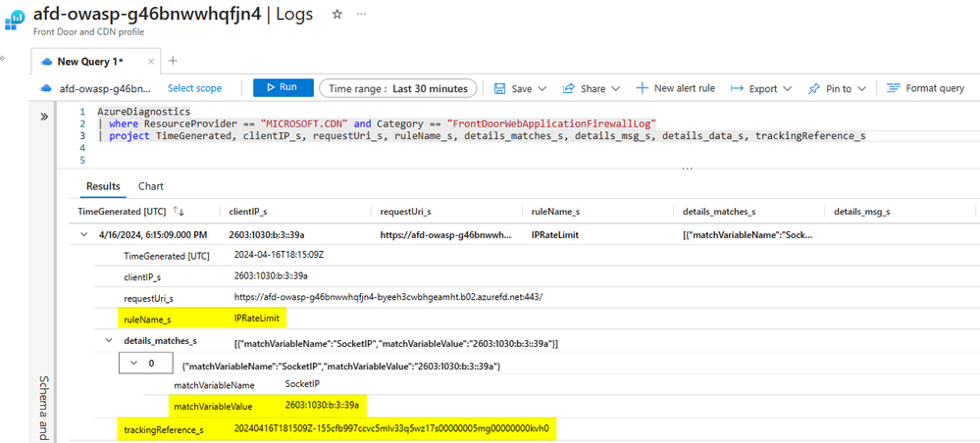Click the SocketIP matchVariableName value
980x443 pixels.
pos(302,383)
